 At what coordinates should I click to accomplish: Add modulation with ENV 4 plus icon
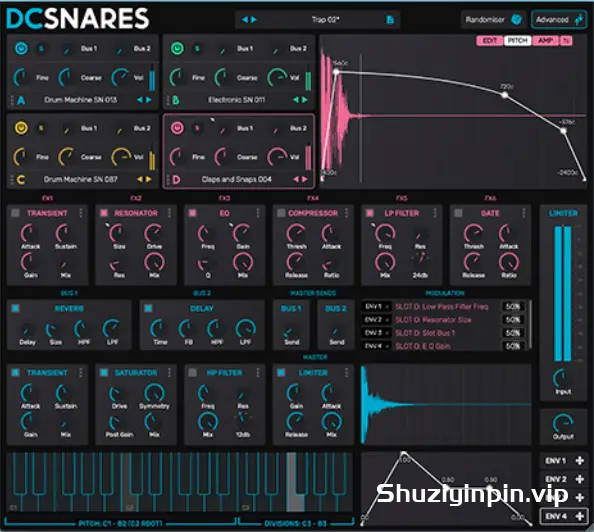[579, 516]
